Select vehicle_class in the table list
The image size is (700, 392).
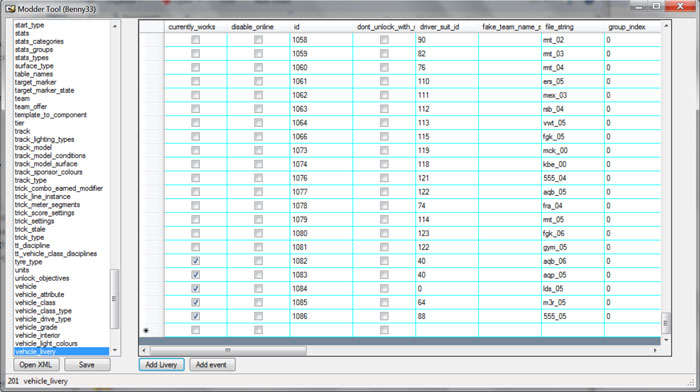[35, 303]
